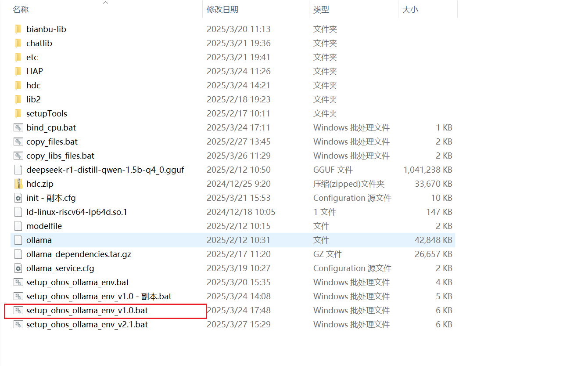Select the HAP folder icon
This screenshot has width=588, height=366.
[18, 71]
